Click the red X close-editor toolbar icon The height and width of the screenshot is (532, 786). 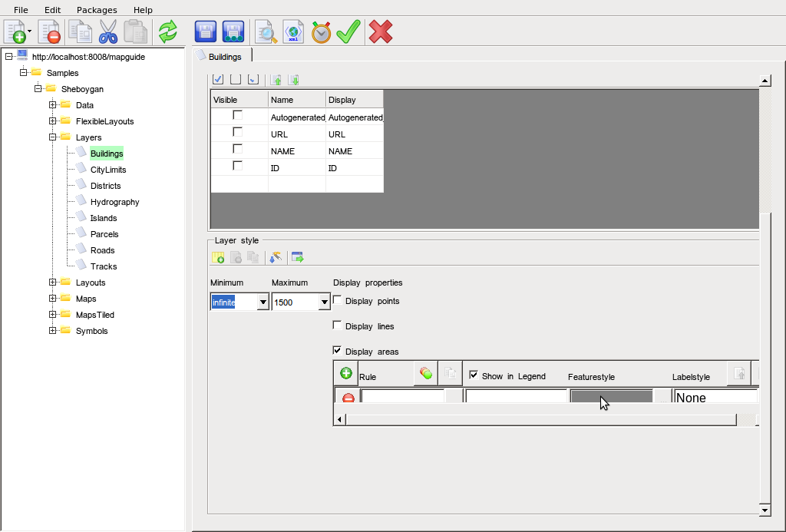381,31
